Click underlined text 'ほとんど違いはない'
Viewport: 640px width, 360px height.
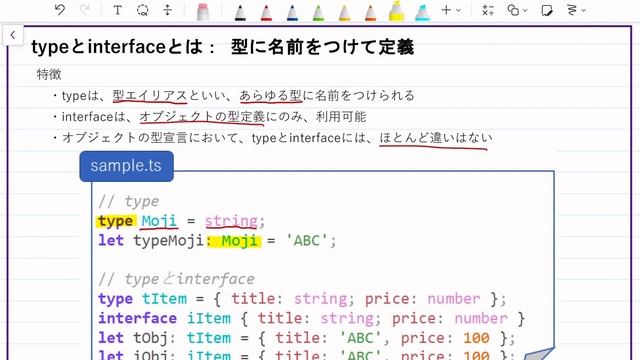click(x=436, y=138)
